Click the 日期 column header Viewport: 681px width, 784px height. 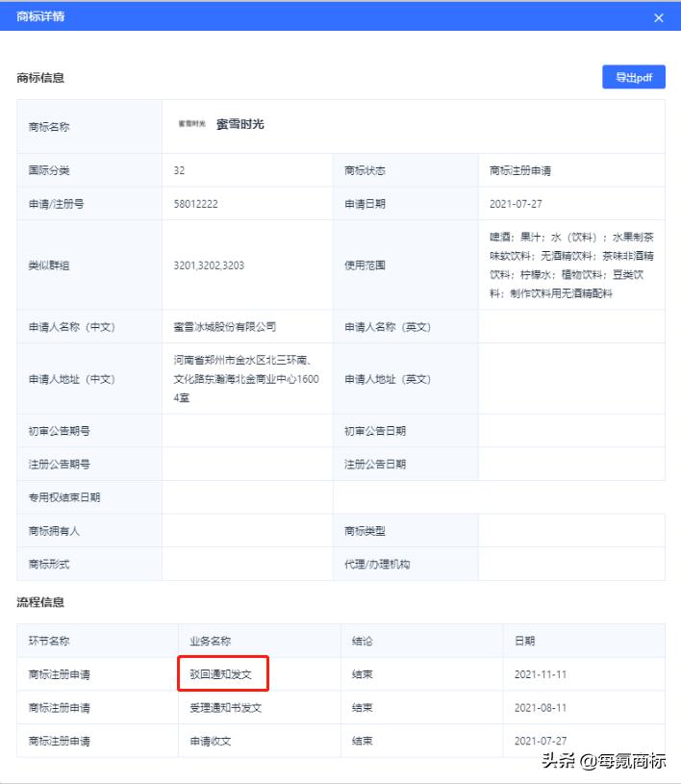pyautogui.click(x=524, y=641)
